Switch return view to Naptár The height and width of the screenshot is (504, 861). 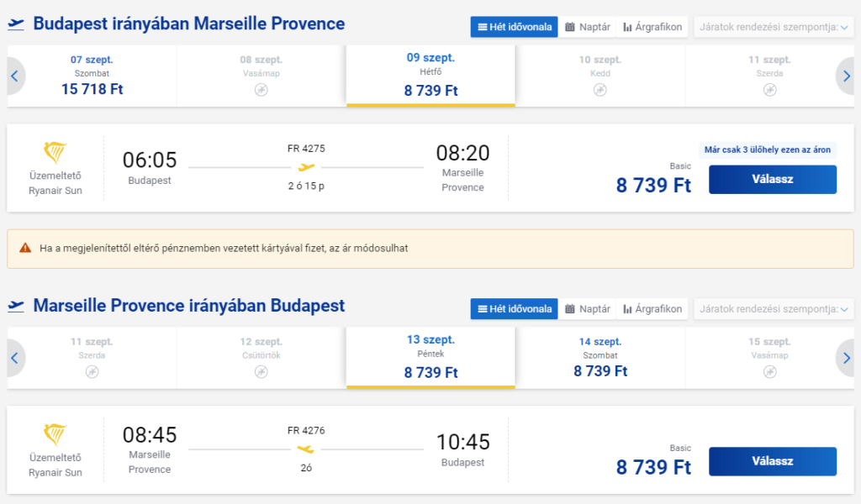[588, 309]
